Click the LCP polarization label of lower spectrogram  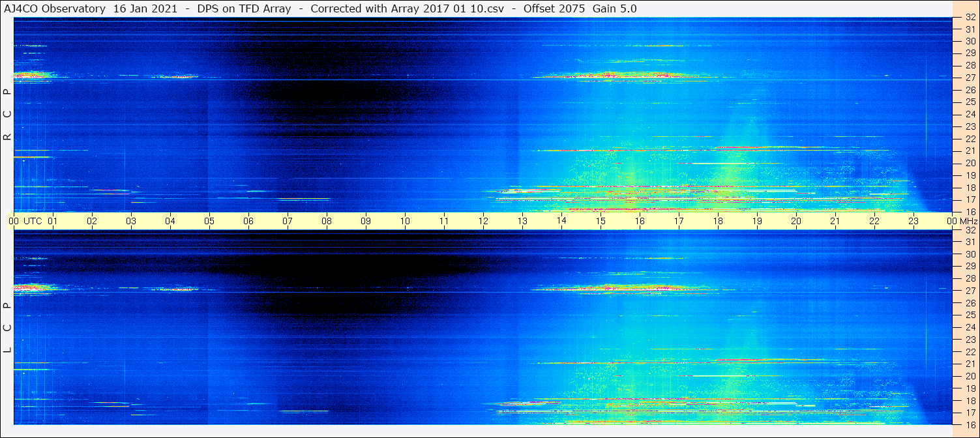7,328
